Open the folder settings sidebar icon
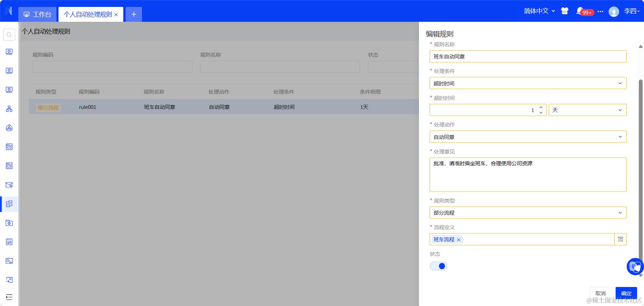This screenshot has height=306, width=644. 9,223
